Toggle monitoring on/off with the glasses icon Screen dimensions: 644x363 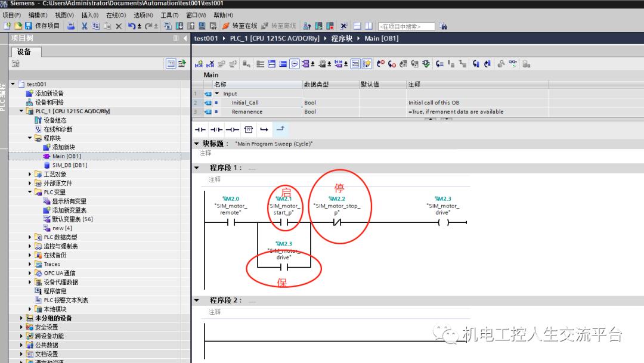[x=512, y=64]
